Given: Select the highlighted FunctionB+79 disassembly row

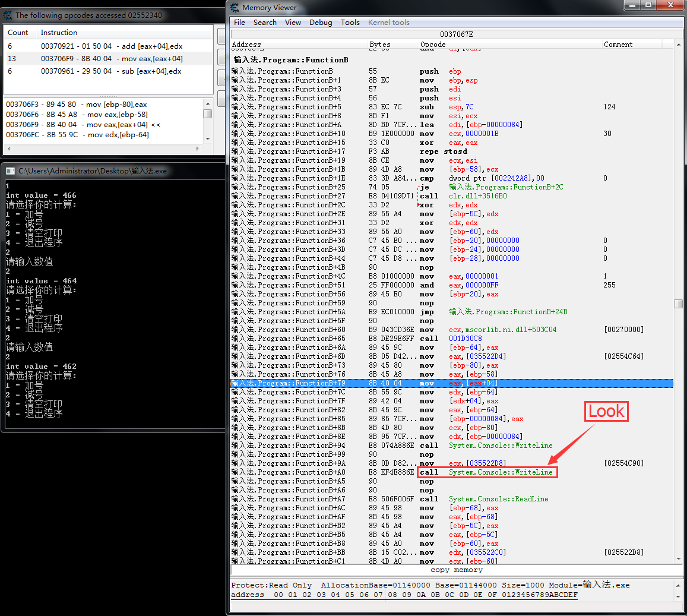Looking at the screenshot, I should pos(451,383).
